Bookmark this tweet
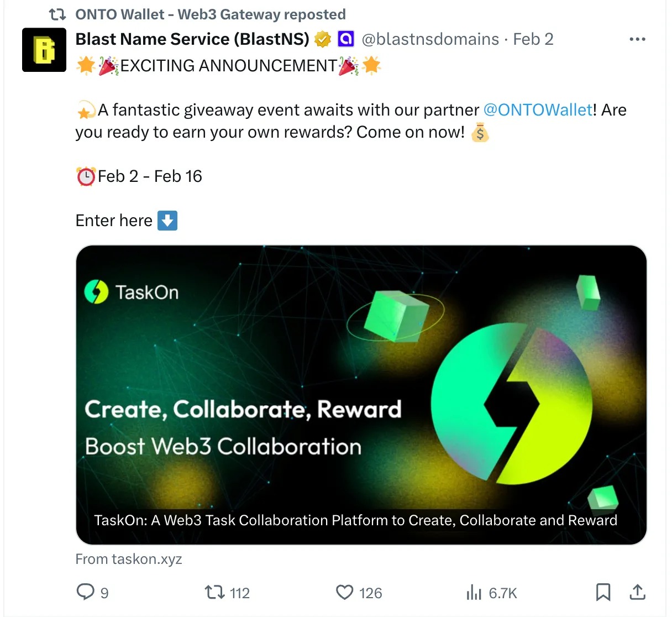672x617 pixels. (603, 592)
